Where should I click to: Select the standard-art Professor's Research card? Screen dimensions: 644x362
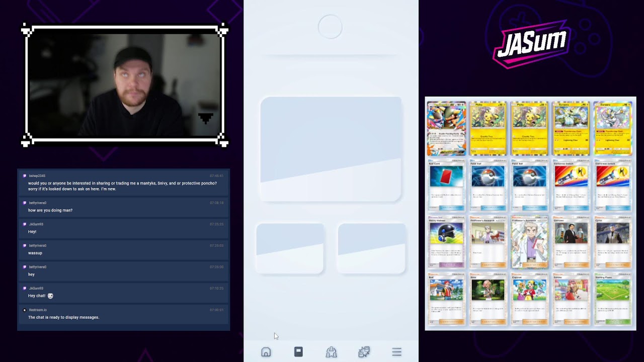488,243
